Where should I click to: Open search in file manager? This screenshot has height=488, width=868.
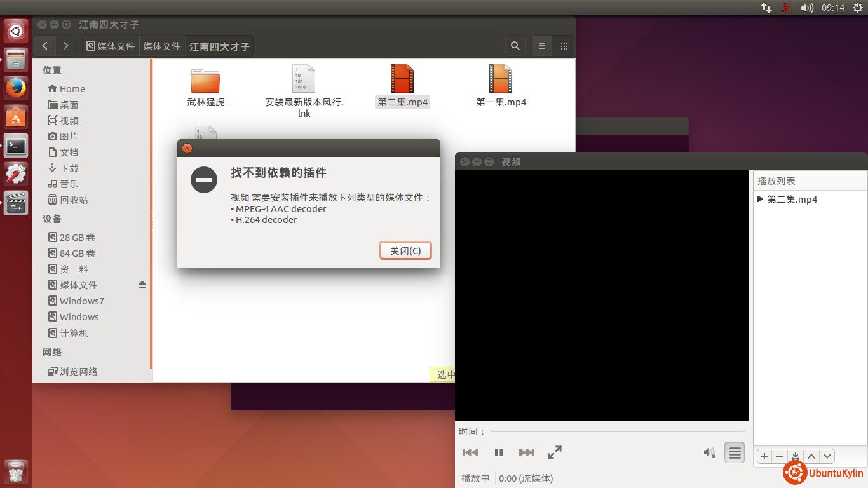515,46
